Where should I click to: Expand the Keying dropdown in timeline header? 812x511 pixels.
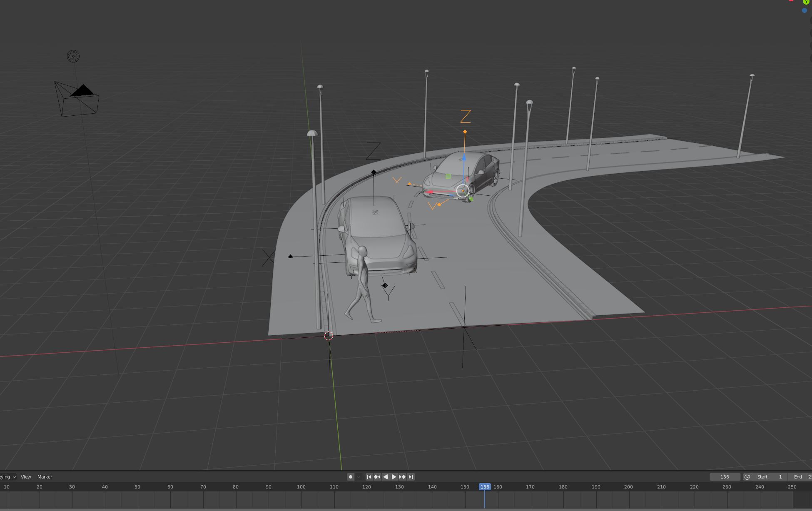tap(8, 477)
